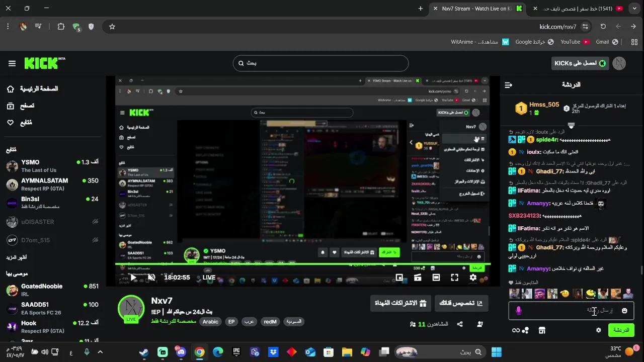Viewport: 644px width, 362px height.
Task: Click the KICK logo
Action: pyautogui.click(x=44, y=63)
